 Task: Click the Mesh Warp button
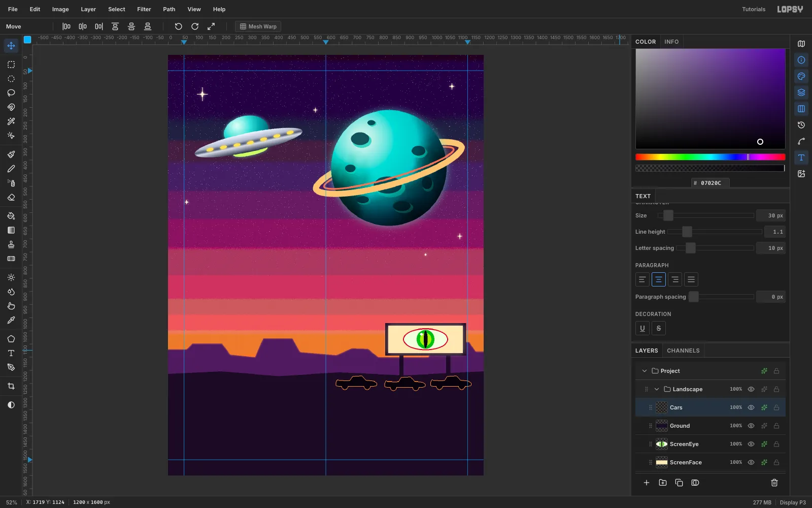coord(258,26)
